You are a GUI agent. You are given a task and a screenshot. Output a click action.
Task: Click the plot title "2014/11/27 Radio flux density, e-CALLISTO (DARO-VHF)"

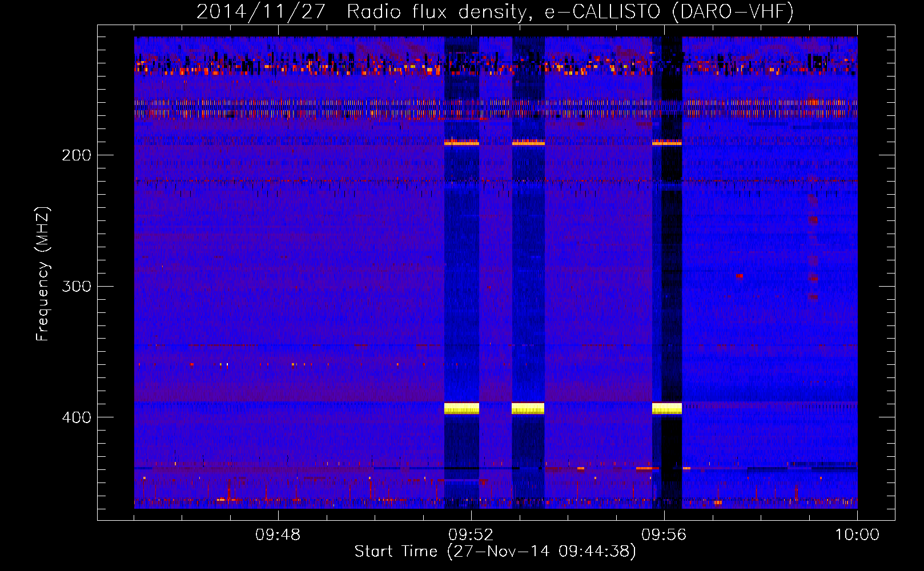tap(495, 11)
